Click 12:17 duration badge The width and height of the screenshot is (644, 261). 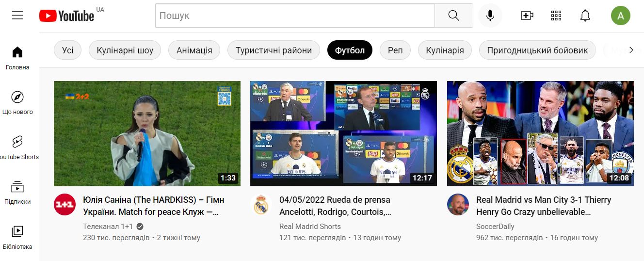coord(422,178)
